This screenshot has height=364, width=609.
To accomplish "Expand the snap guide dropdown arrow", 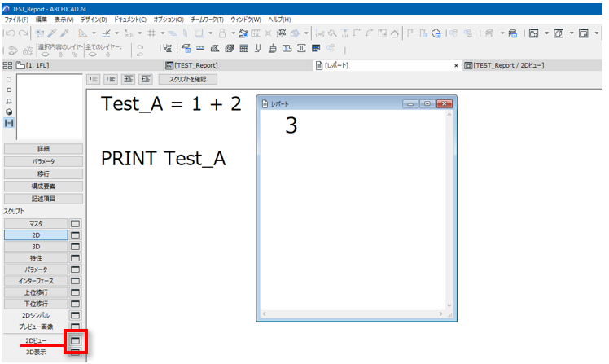I will pos(116,33).
